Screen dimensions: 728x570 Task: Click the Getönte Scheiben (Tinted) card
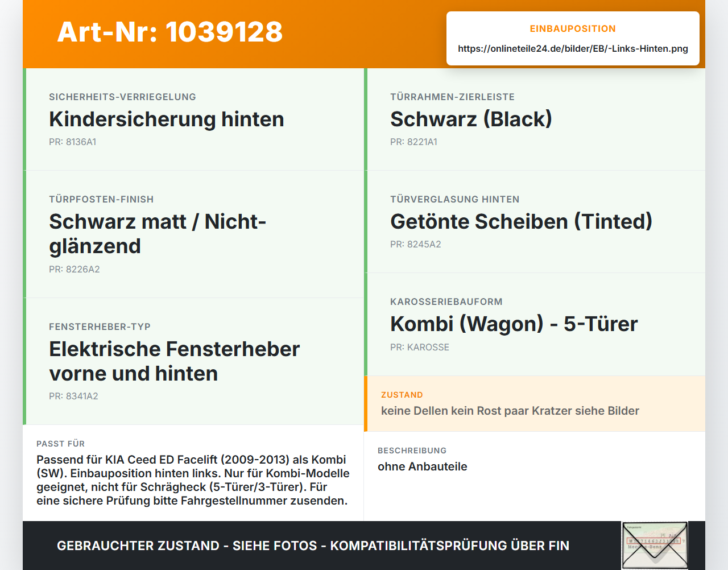tap(535, 222)
